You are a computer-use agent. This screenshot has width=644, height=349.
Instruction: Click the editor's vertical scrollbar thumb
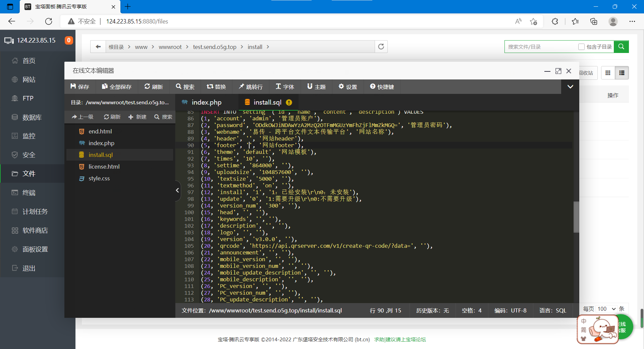click(x=576, y=217)
